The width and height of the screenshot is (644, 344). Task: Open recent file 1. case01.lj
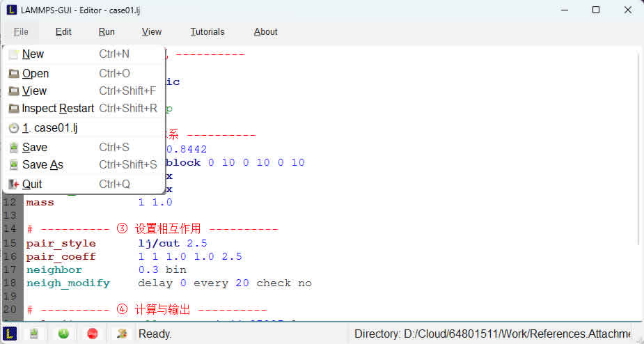point(84,128)
